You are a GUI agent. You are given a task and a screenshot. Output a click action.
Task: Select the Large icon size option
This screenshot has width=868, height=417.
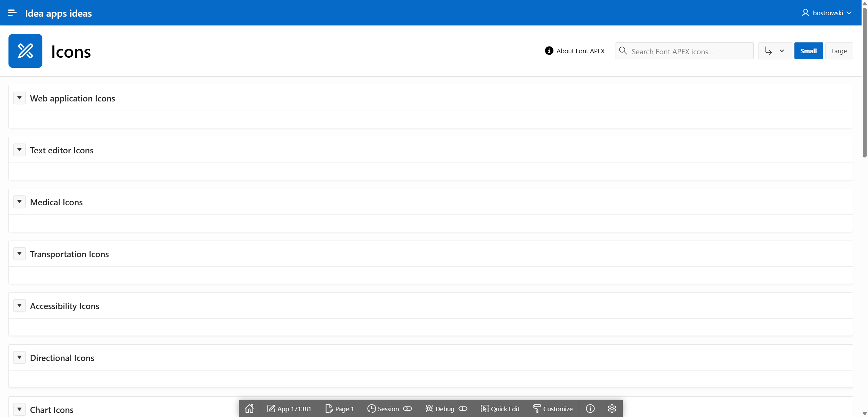point(839,51)
